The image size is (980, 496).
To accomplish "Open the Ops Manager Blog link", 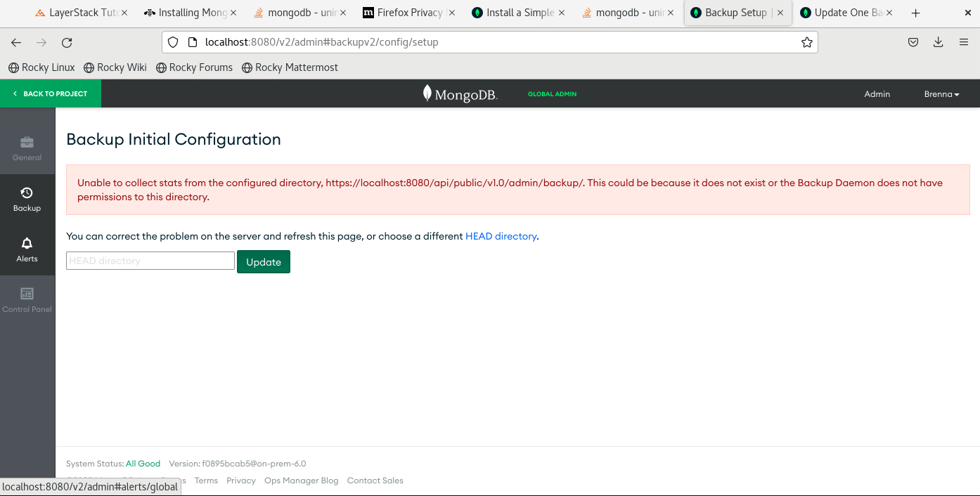I will point(302,481).
